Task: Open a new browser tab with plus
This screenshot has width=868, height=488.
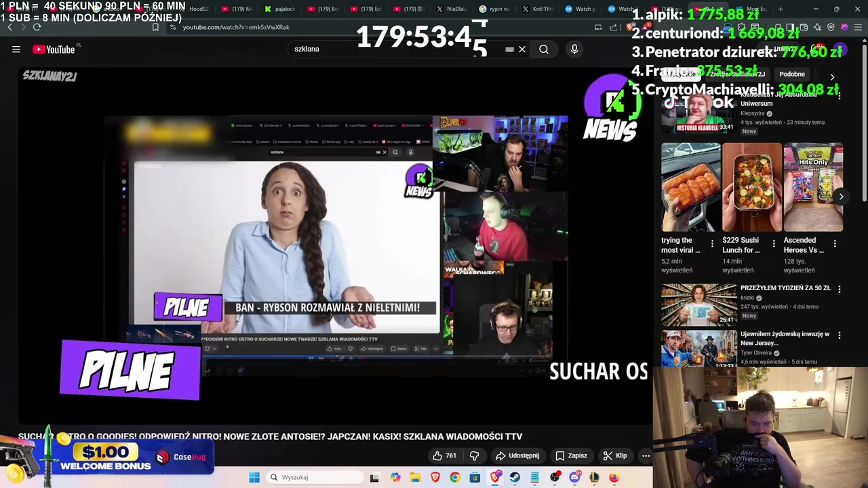Action: point(781,9)
